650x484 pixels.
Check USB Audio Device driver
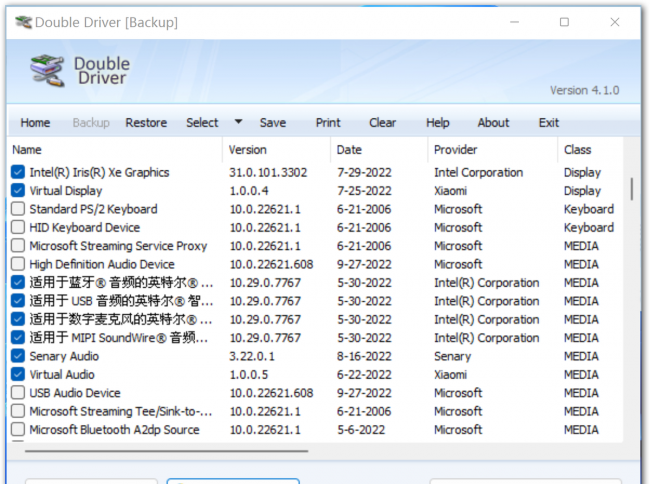point(18,392)
